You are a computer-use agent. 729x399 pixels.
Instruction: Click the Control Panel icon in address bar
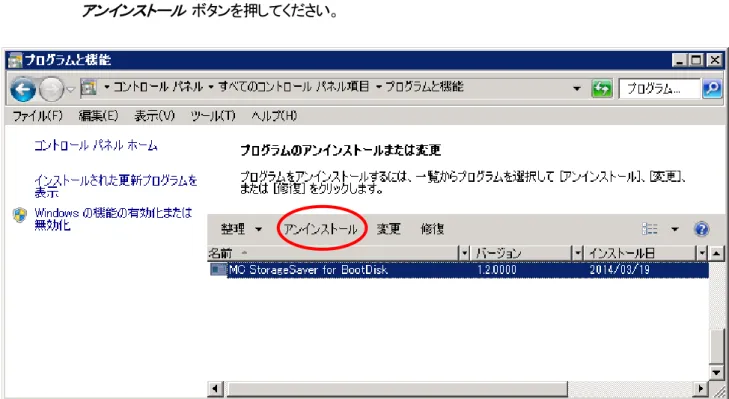tap(88, 87)
